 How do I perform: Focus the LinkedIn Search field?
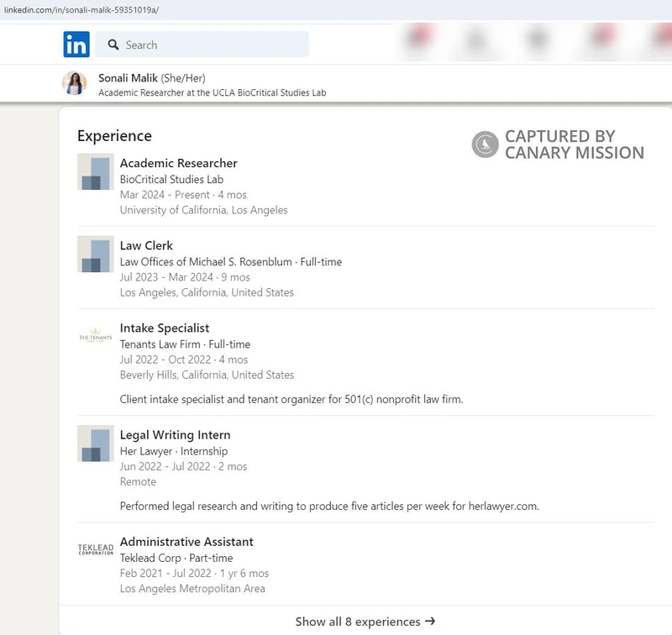(x=202, y=45)
